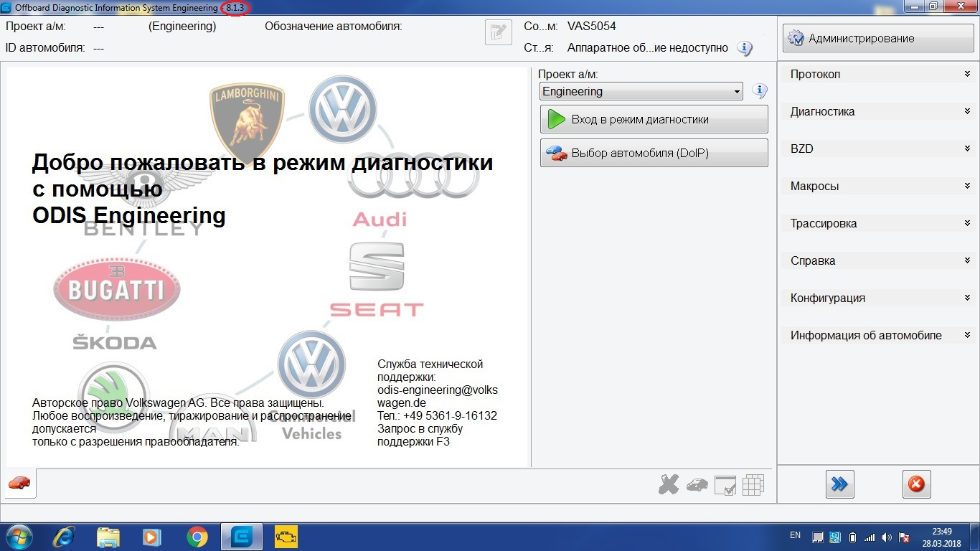Expand the Диагностика section
The image size is (980, 551).
(878, 111)
